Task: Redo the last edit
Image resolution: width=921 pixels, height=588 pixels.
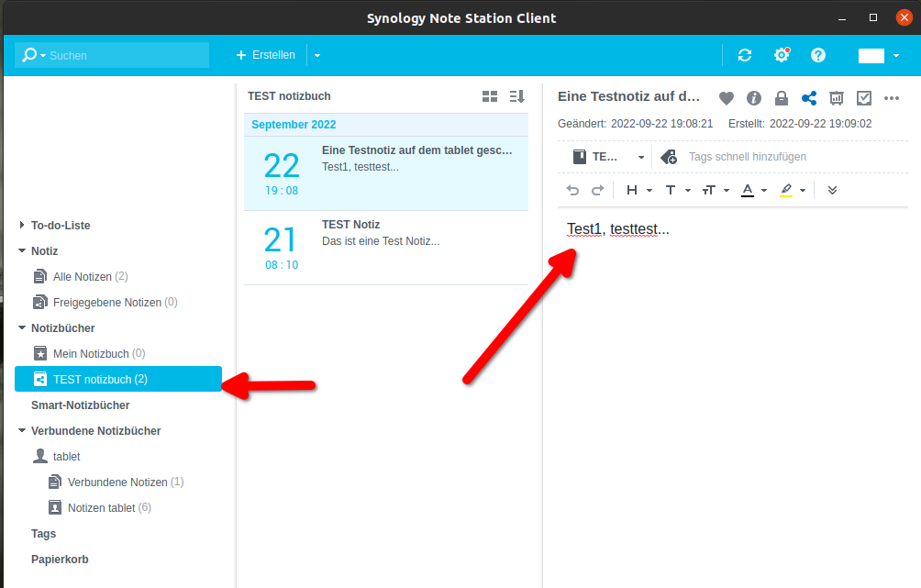Action: coord(597,190)
